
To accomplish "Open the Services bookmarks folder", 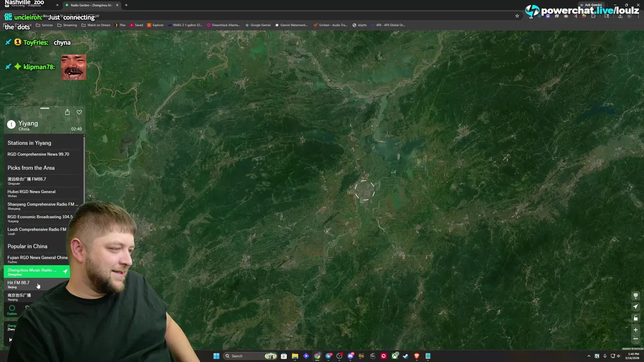I will [44, 25].
